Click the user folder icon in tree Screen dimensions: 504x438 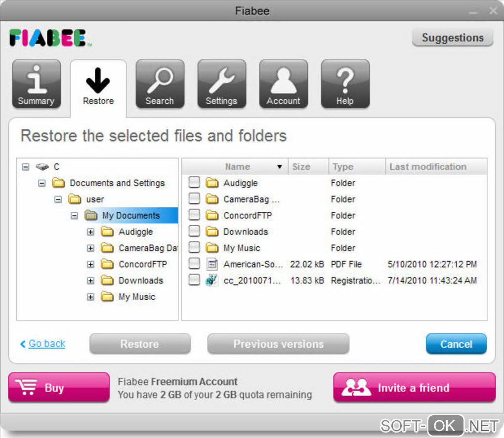point(75,199)
